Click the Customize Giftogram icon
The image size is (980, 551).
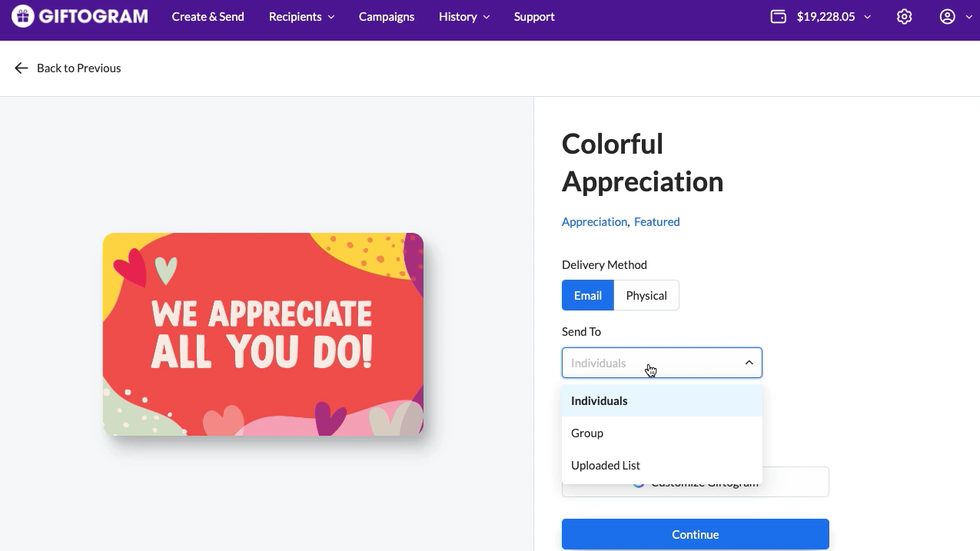639,484
